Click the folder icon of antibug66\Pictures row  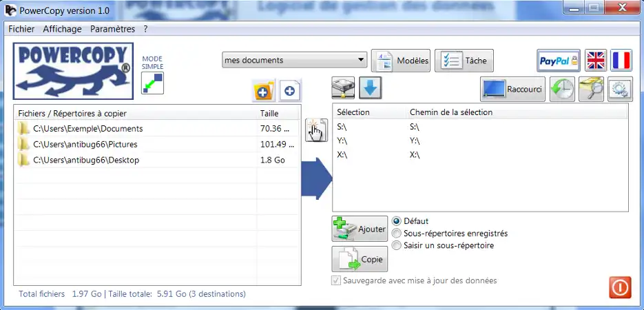tap(24, 144)
